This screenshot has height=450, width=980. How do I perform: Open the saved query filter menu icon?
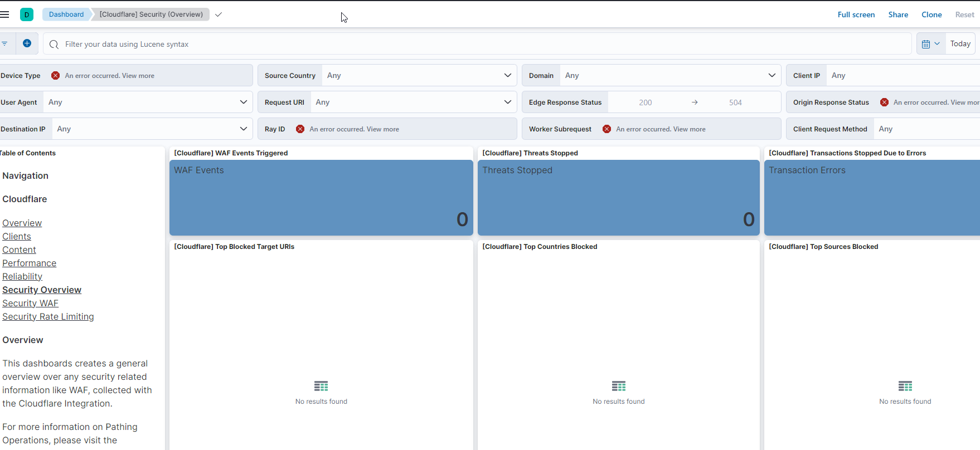[x=4, y=43]
